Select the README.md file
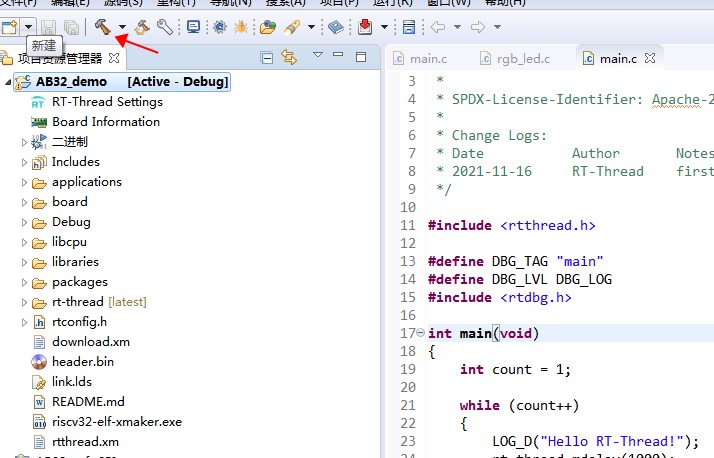 point(88,402)
